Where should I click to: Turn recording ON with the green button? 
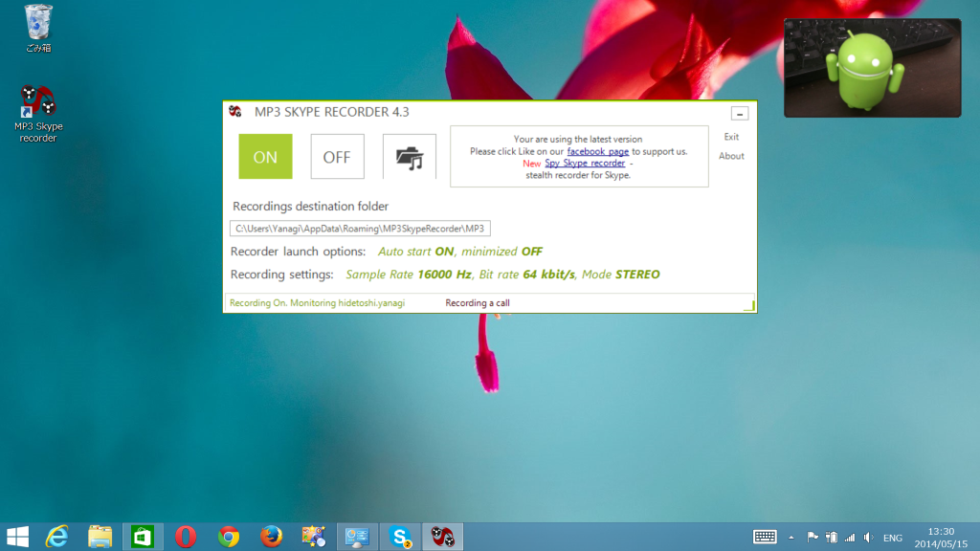265,157
